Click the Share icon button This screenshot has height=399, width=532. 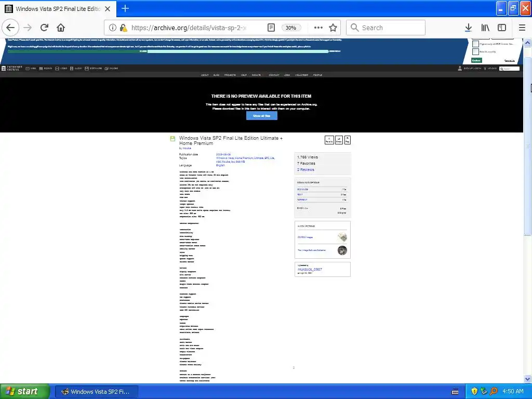[339, 140]
